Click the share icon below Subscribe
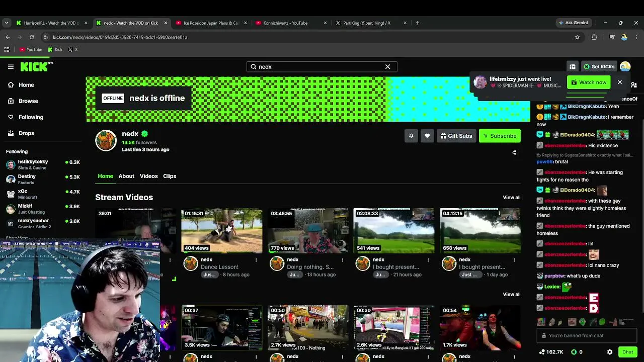This screenshot has width=644, height=362. click(x=514, y=152)
